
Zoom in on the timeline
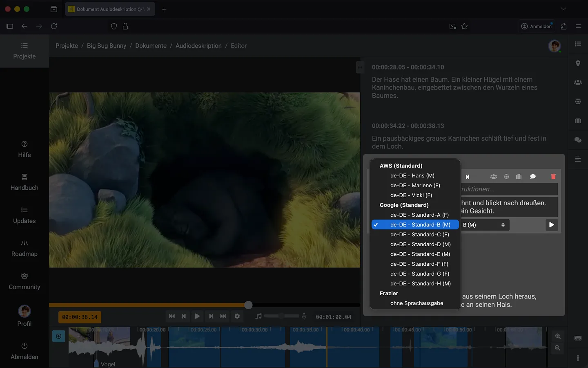click(558, 336)
